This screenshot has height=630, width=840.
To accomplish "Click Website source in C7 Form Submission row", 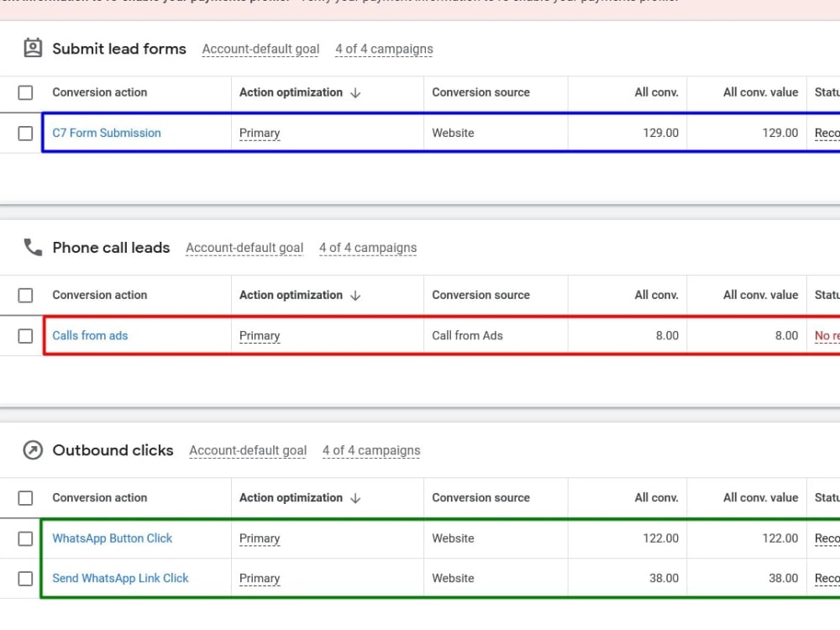I will [454, 133].
